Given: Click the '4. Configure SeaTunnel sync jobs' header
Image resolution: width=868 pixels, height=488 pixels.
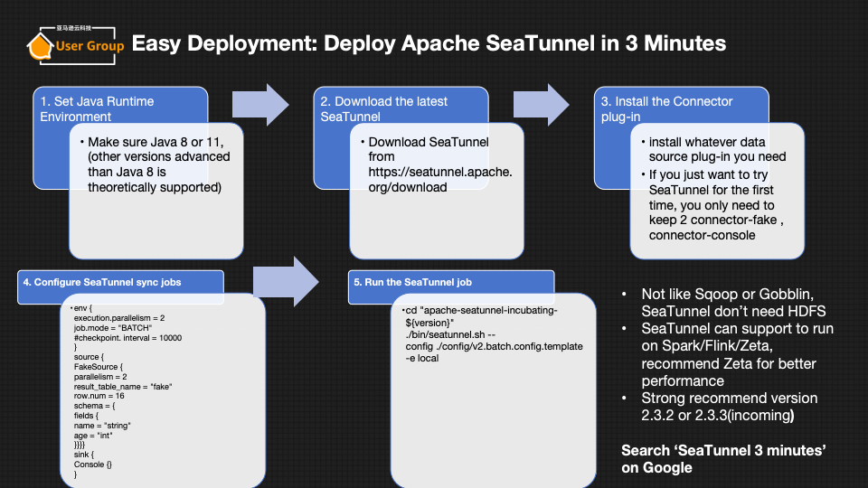Looking at the screenshot, I should pos(102,282).
